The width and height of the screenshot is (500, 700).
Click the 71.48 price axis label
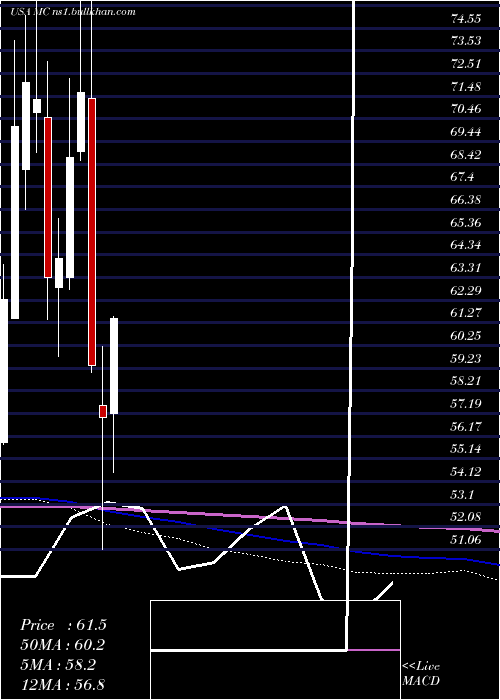click(466, 87)
